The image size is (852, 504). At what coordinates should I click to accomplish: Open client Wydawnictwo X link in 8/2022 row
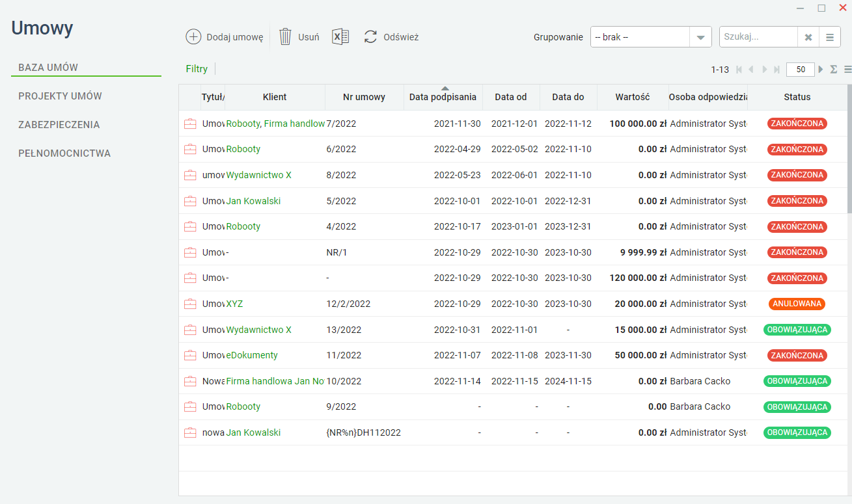point(258,175)
